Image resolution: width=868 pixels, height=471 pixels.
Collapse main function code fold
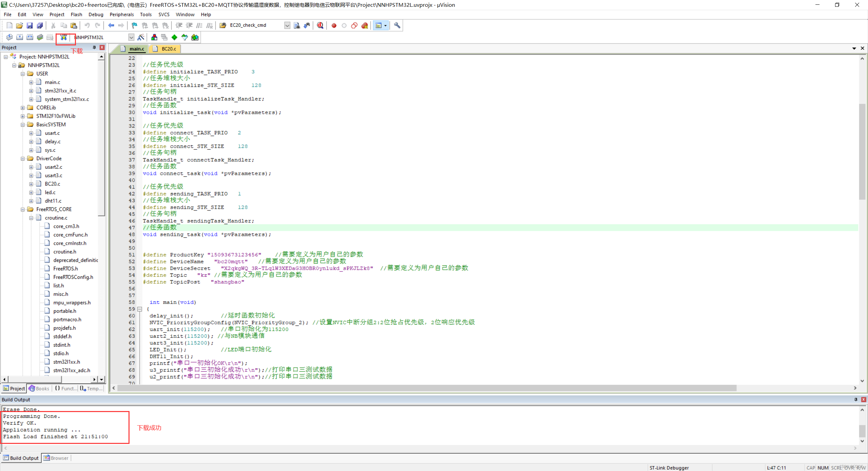click(139, 309)
